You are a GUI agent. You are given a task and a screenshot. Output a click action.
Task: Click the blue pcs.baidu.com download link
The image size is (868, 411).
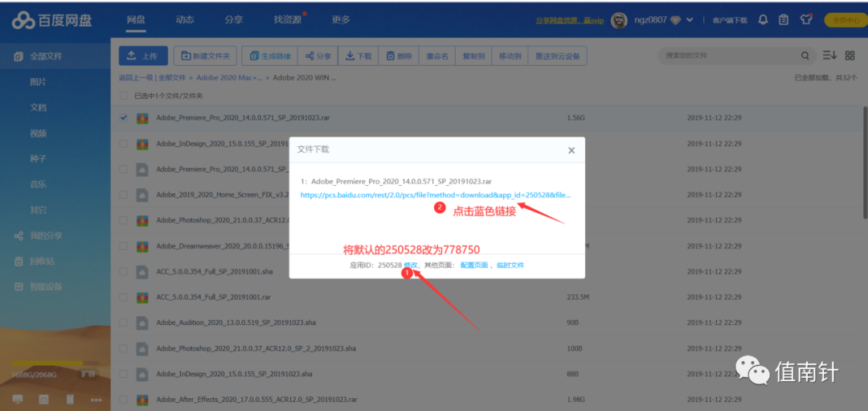436,195
